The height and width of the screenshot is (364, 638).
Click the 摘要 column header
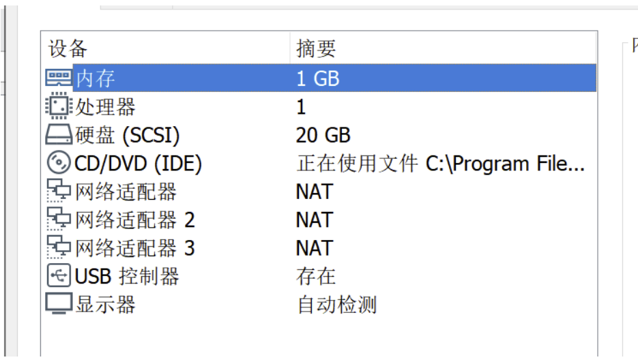(316, 49)
